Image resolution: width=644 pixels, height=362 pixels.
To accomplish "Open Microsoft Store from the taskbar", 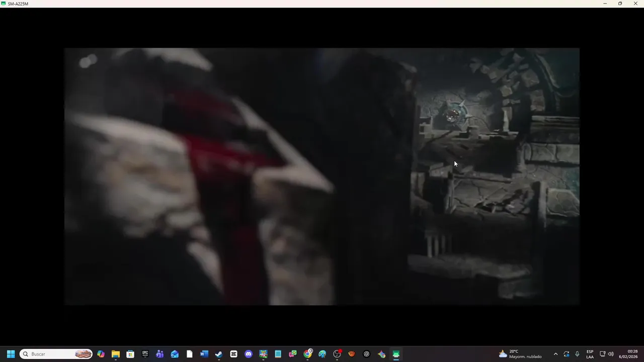I will coord(130,354).
